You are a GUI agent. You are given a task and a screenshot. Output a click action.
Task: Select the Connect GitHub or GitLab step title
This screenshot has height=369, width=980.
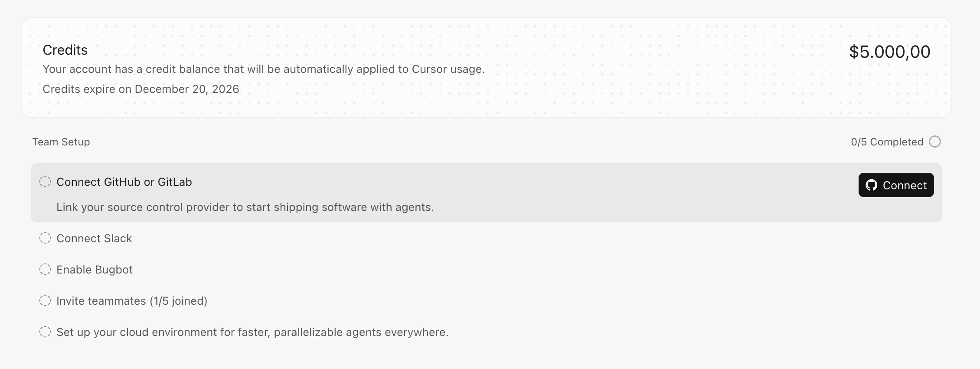point(124,182)
